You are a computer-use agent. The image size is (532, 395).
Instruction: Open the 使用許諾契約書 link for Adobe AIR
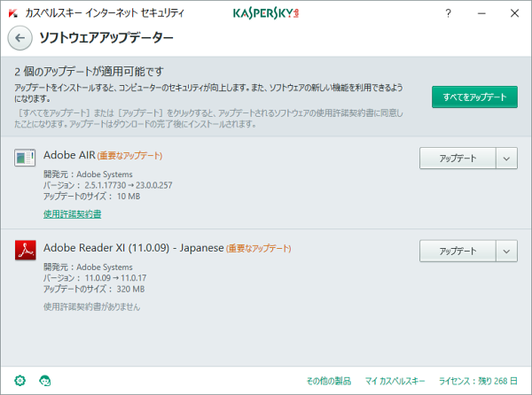point(73,213)
